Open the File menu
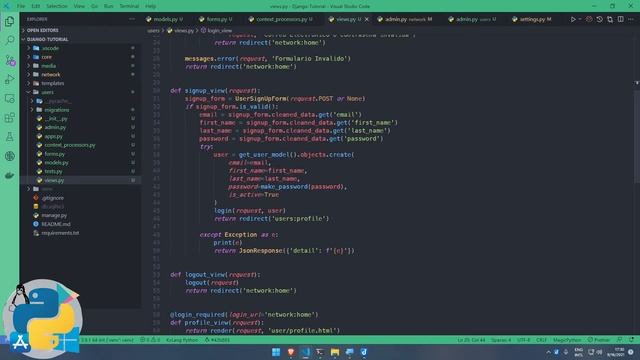The image size is (640, 360). [21, 6]
